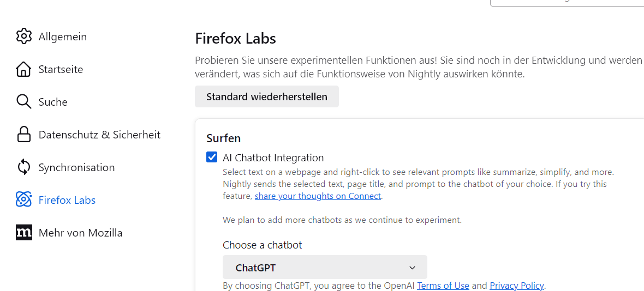Image resolution: width=644 pixels, height=291 pixels.
Task: Switch to the Synchronisation text label
Action: point(76,167)
